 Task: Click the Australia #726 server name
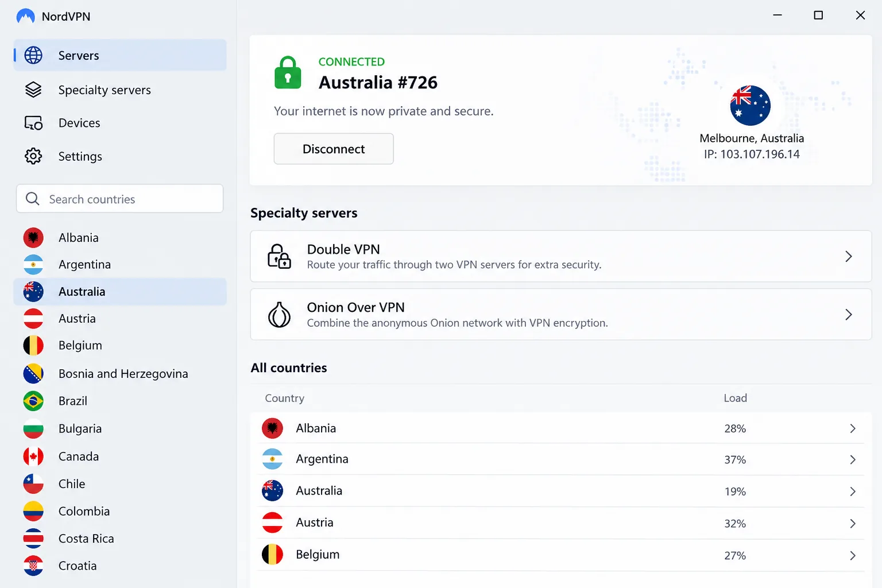coord(378,82)
